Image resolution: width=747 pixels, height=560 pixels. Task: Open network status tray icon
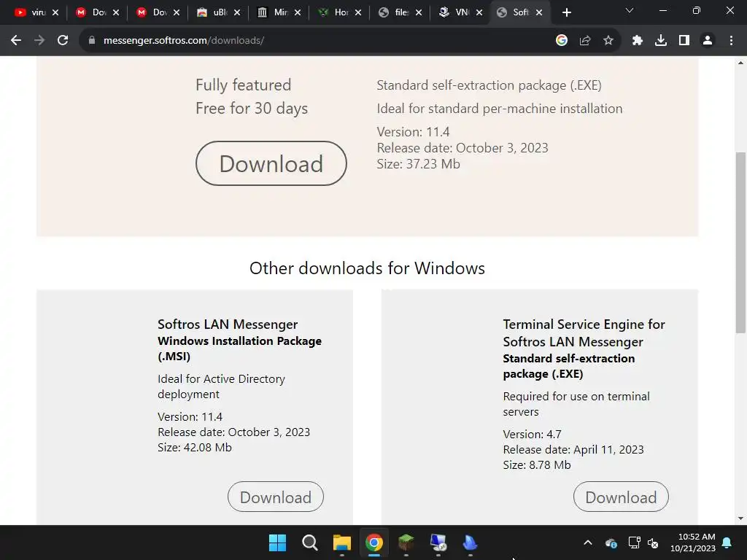(x=634, y=542)
